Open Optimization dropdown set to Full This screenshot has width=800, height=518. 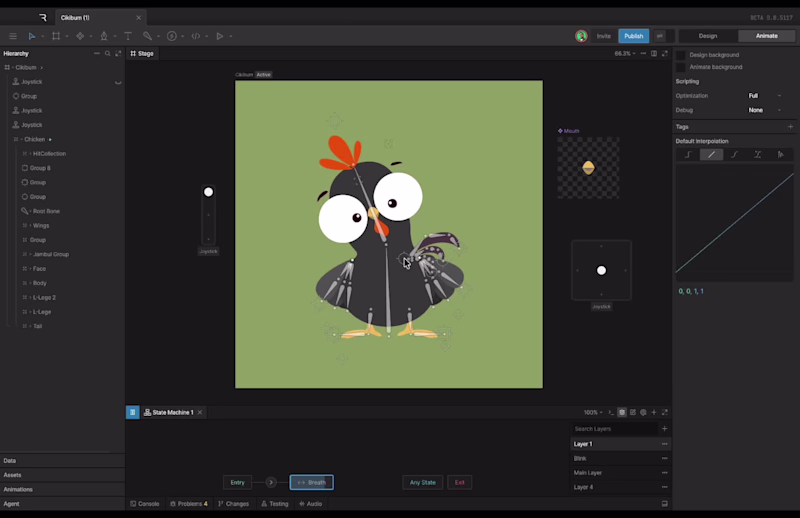(765, 96)
